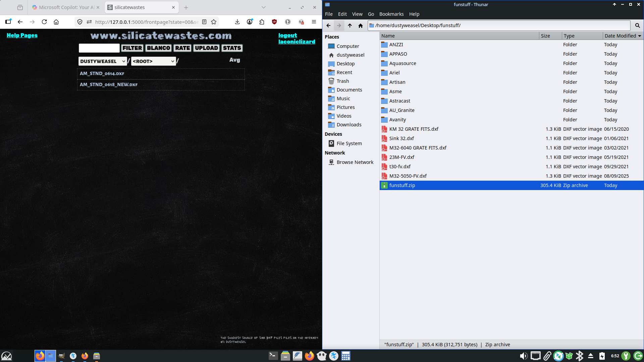Open Thunar Bookmarks menu
The height and width of the screenshot is (362, 644).
click(x=391, y=14)
